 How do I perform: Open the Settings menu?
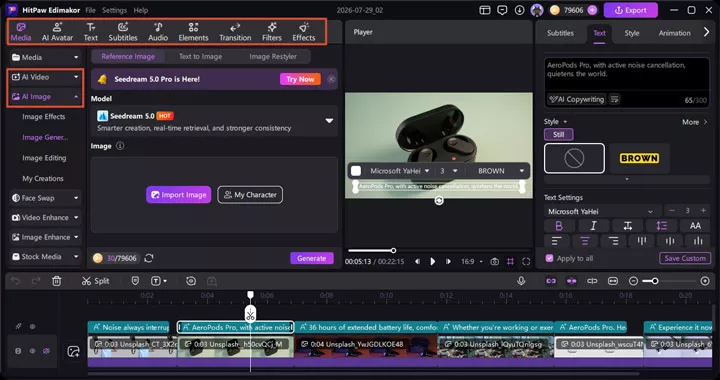point(114,10)
